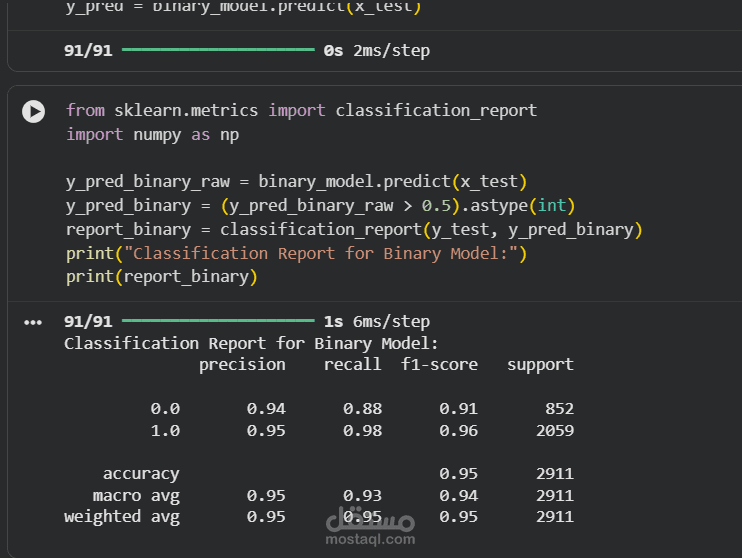Run the classification report code cell

click(x=34, y=112)
